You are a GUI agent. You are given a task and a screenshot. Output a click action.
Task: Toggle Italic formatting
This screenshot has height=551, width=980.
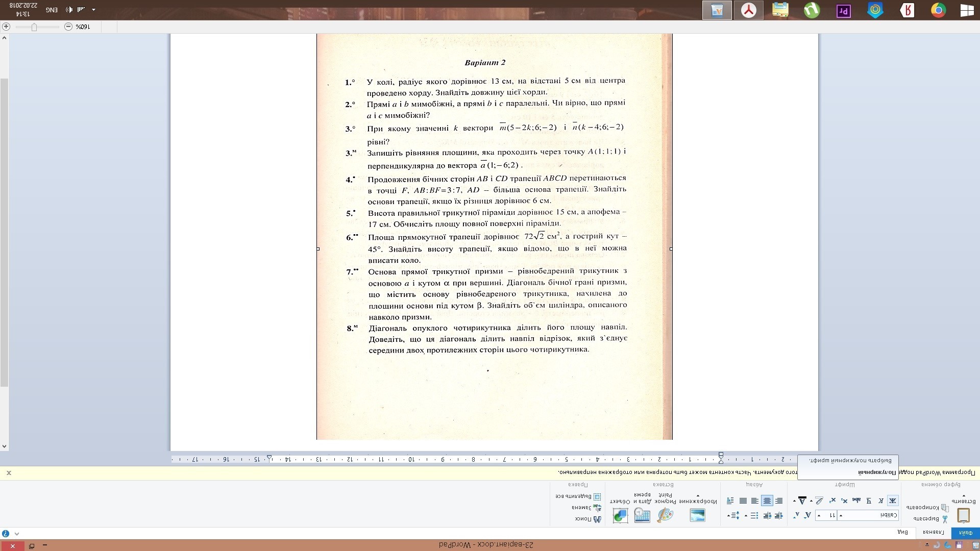[x=881, y=500]
